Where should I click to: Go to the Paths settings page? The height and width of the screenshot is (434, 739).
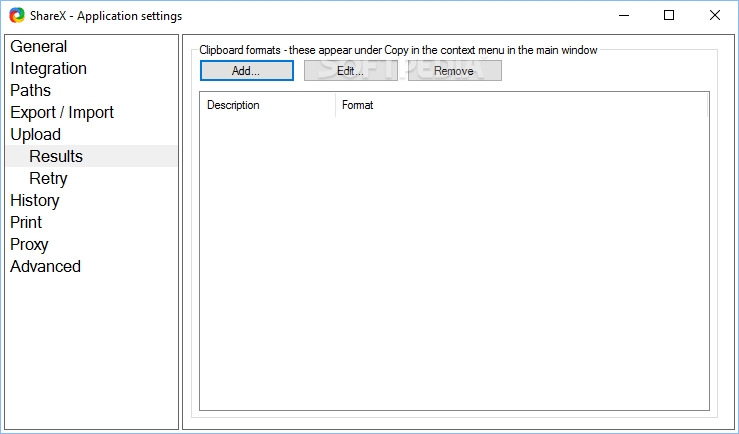(x=31, y=90)
